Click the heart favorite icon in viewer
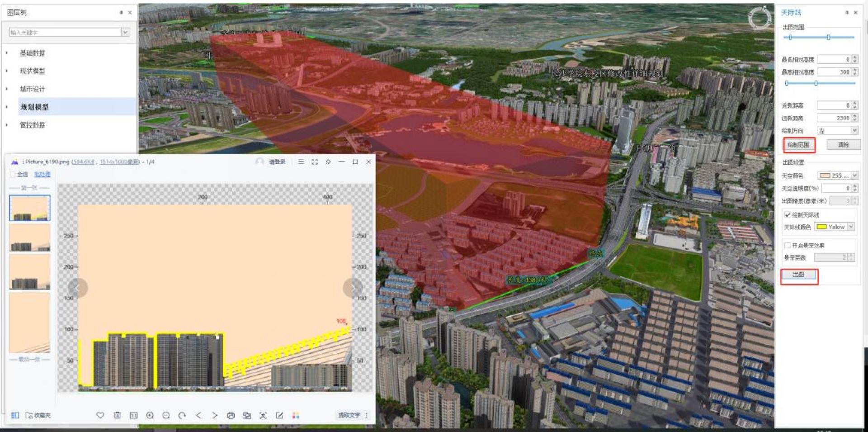 (100, 415)
